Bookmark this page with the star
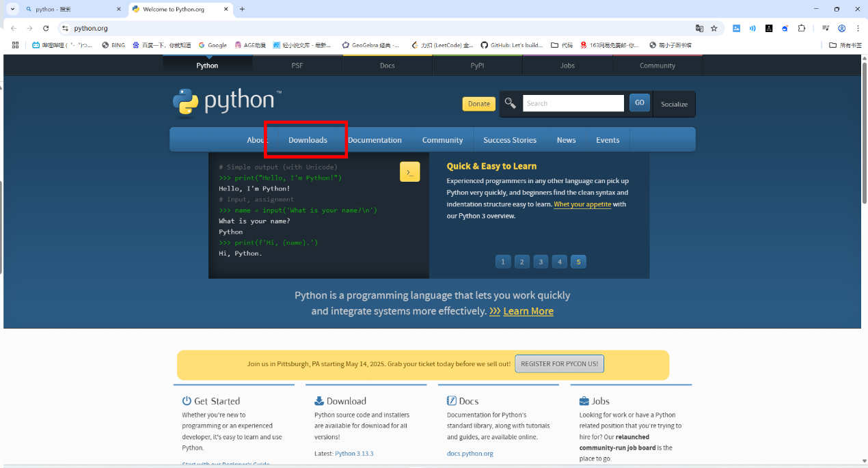 (x=714, y=28)
